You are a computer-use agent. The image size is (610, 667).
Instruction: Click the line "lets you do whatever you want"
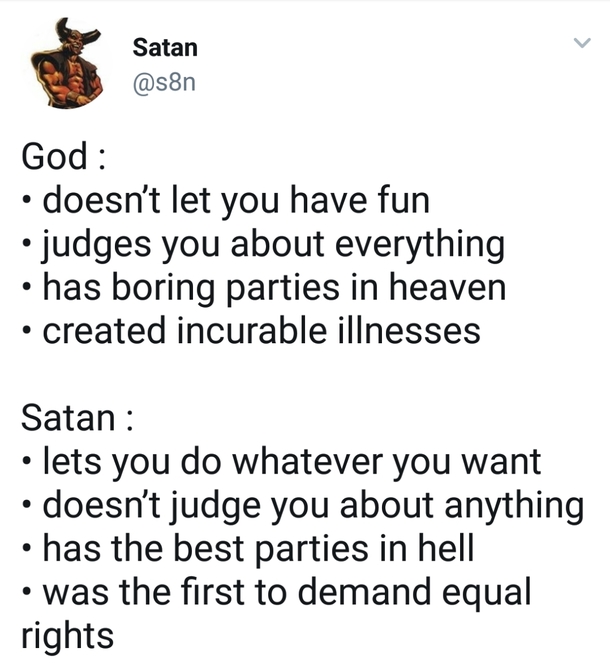click(x=292, y=462)
